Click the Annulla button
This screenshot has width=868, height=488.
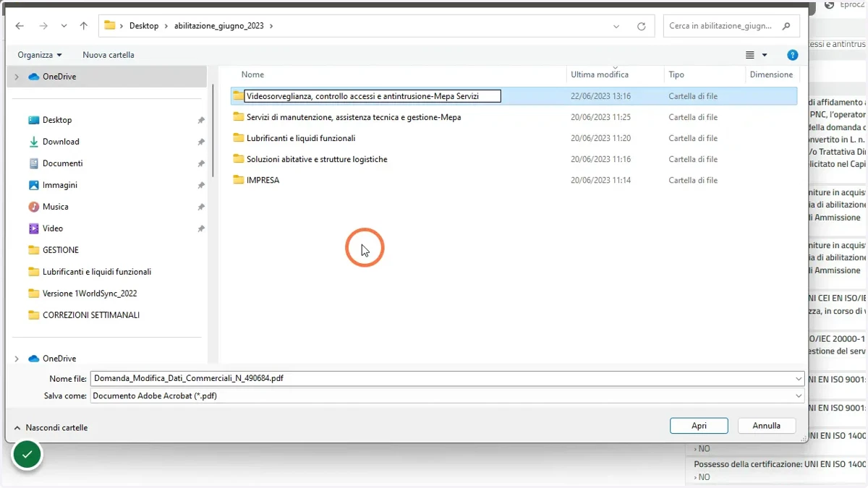click(x=767, y=426)
